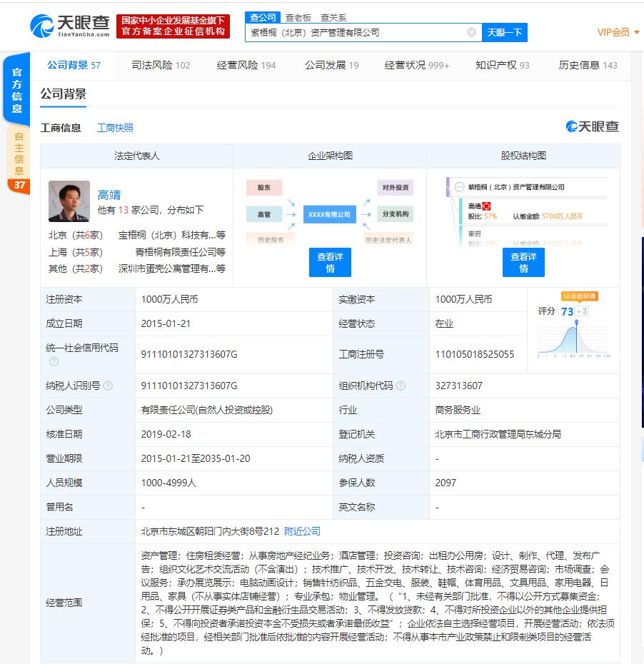This screenshot has width=644, height=664.
Task: Click the 商务服务业 industry value
Action: [458, 410]
